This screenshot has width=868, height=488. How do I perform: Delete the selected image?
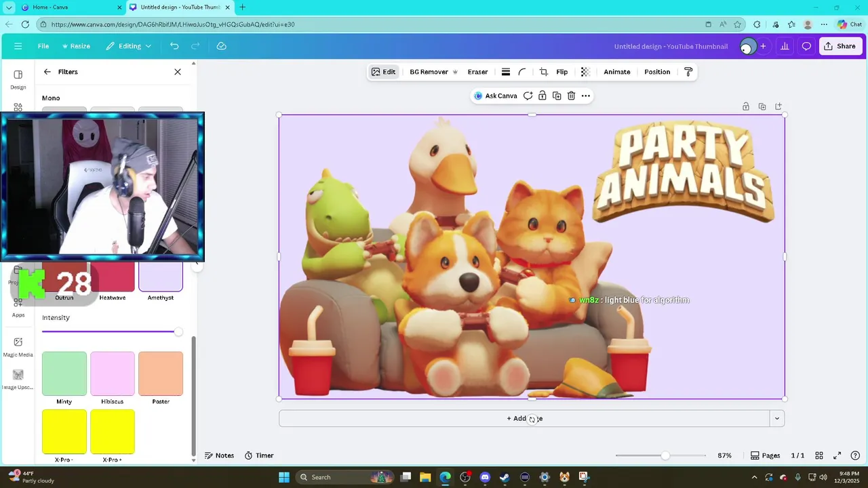pyautogui.click(x=571, y=96)
